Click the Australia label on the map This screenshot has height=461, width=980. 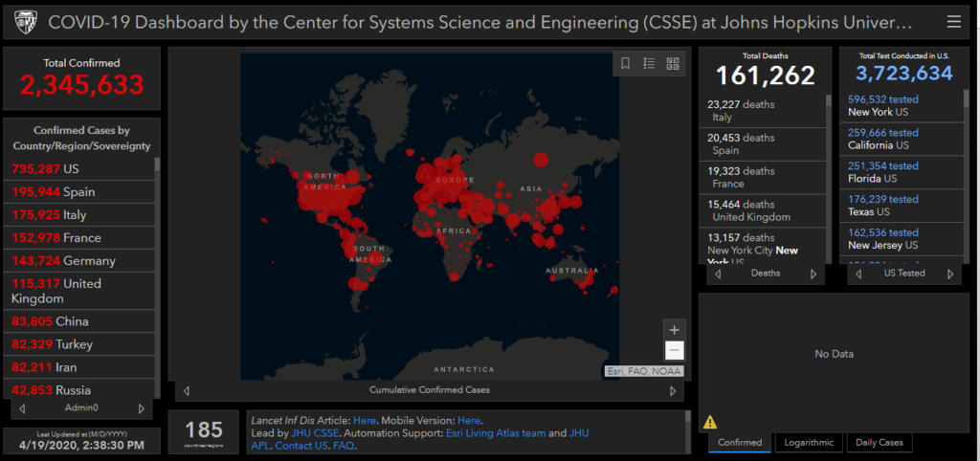point(572,271)
